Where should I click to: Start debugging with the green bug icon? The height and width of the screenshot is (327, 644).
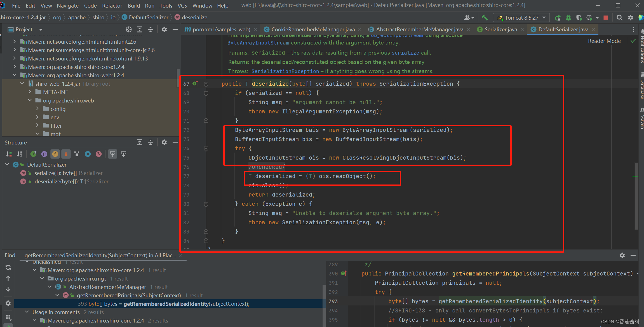coord(568,18)
